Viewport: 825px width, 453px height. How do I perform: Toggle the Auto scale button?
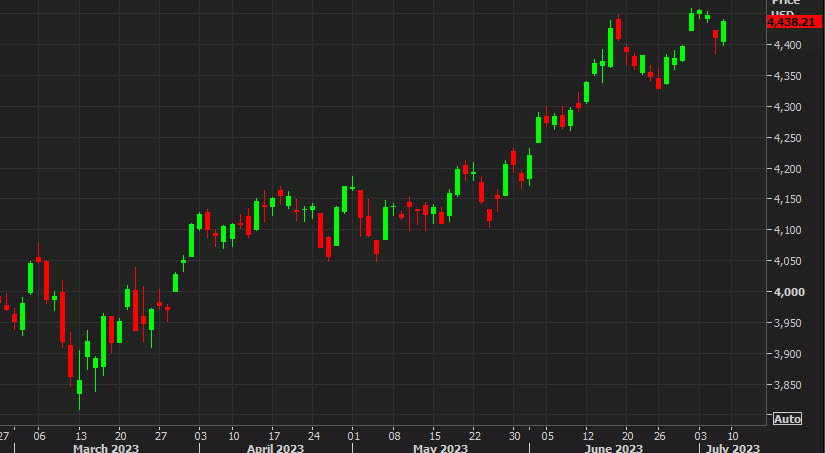coord(787,418)
